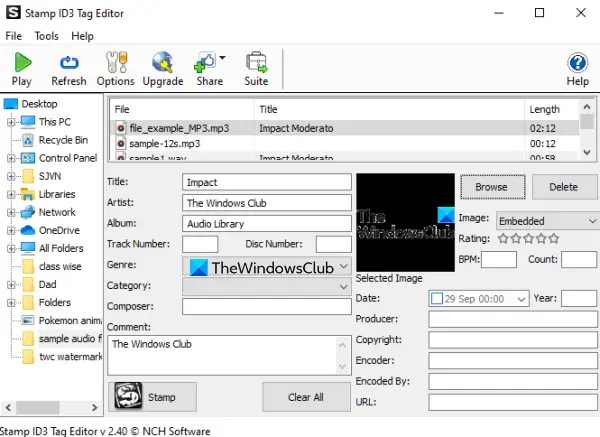Viewport: 600px width, 437px height.
Task: Click the Help question mark icon
Action: 577,63
